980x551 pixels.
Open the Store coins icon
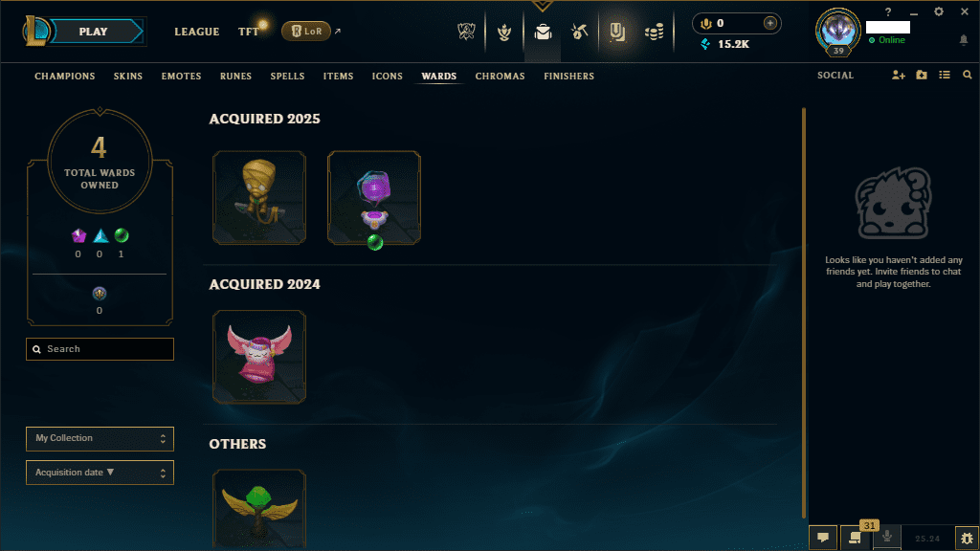(x=655, y=32)
